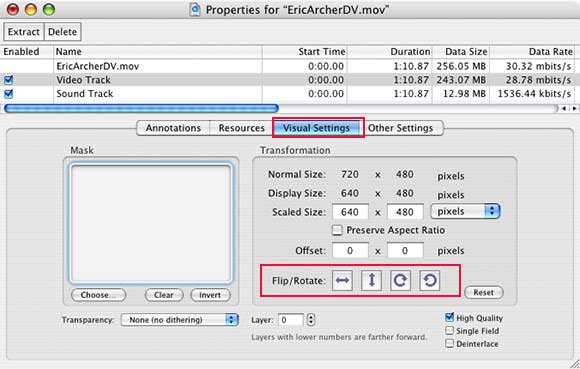
Task: Click the scroll right arrow
Action: (574, 108)
